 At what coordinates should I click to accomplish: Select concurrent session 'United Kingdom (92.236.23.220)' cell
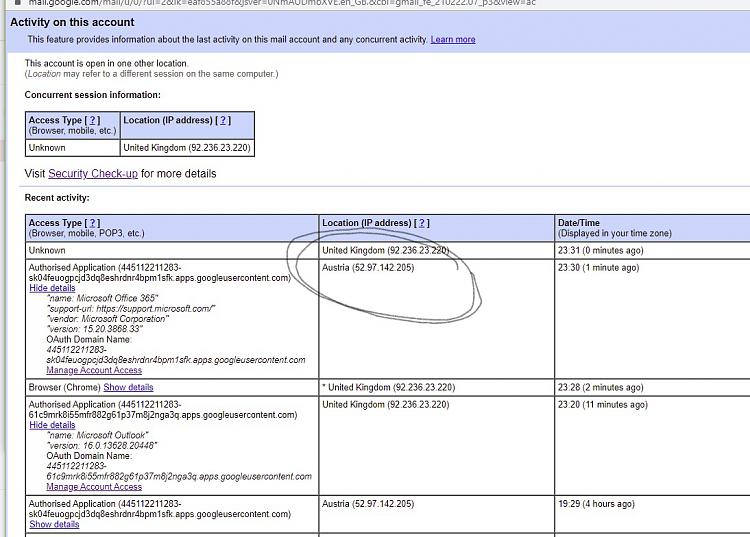187,148
